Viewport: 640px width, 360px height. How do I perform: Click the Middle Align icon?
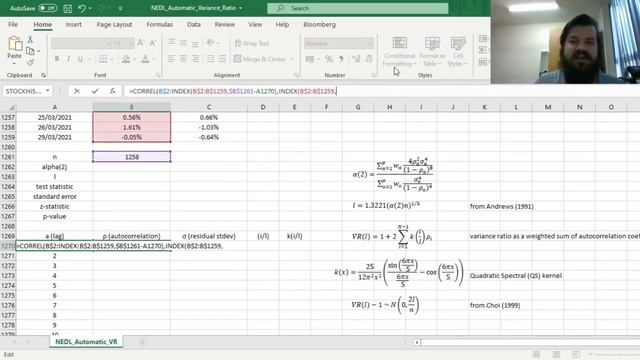point(183,43)
